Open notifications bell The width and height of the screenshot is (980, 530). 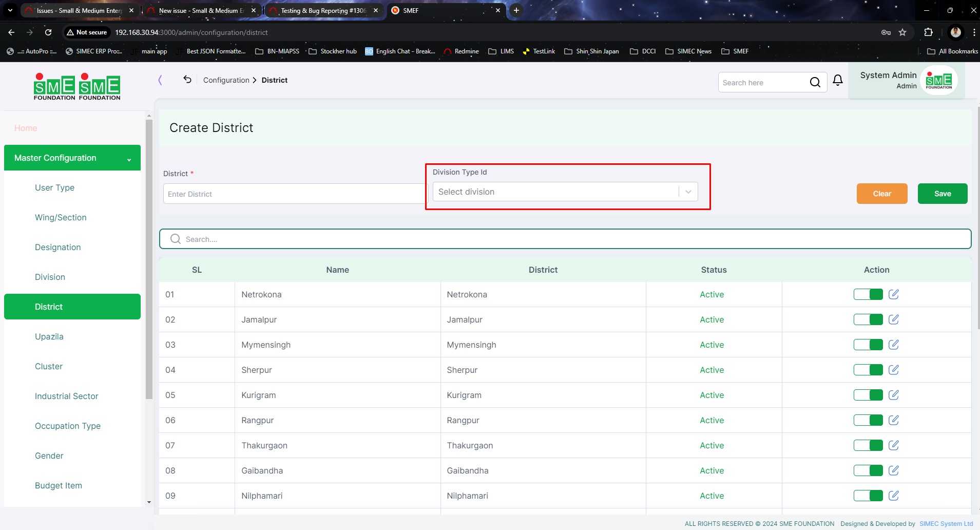click(x=838, y=81)
